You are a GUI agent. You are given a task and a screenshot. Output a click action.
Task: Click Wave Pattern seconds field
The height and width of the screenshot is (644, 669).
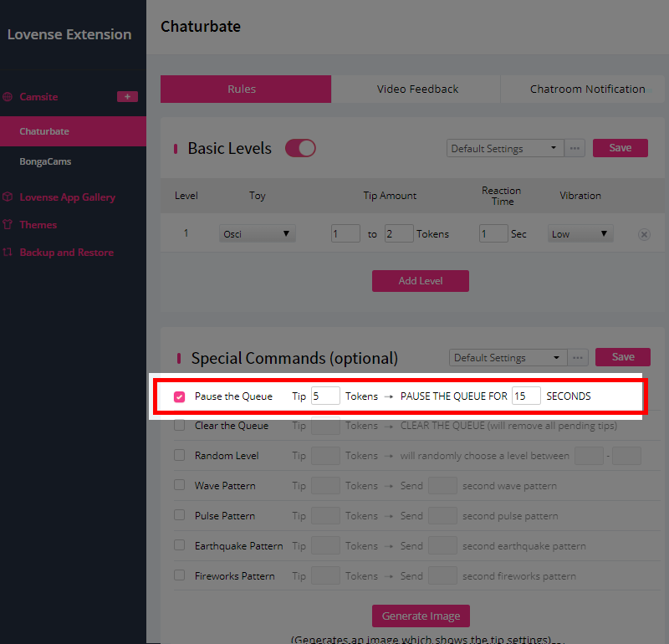click(442, 486)
